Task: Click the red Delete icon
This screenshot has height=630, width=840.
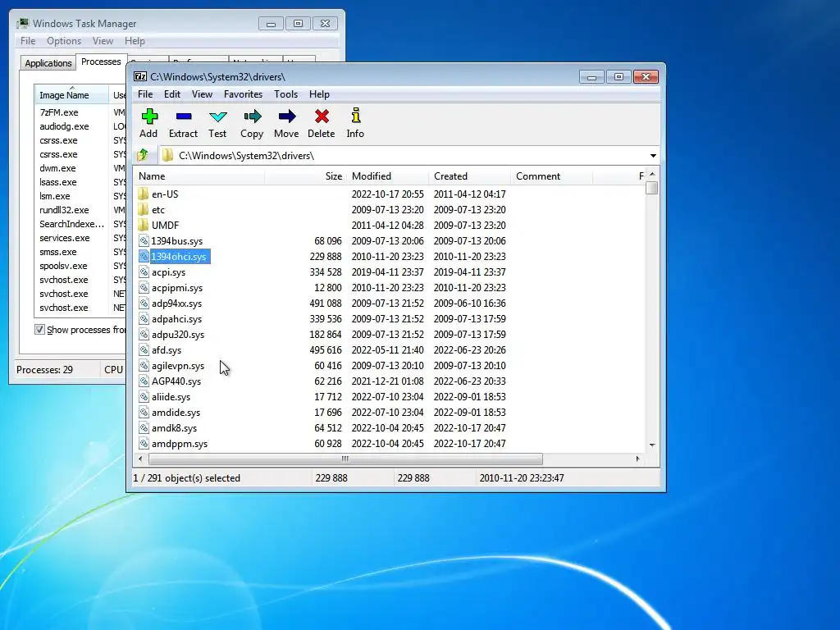Action: 322,116
